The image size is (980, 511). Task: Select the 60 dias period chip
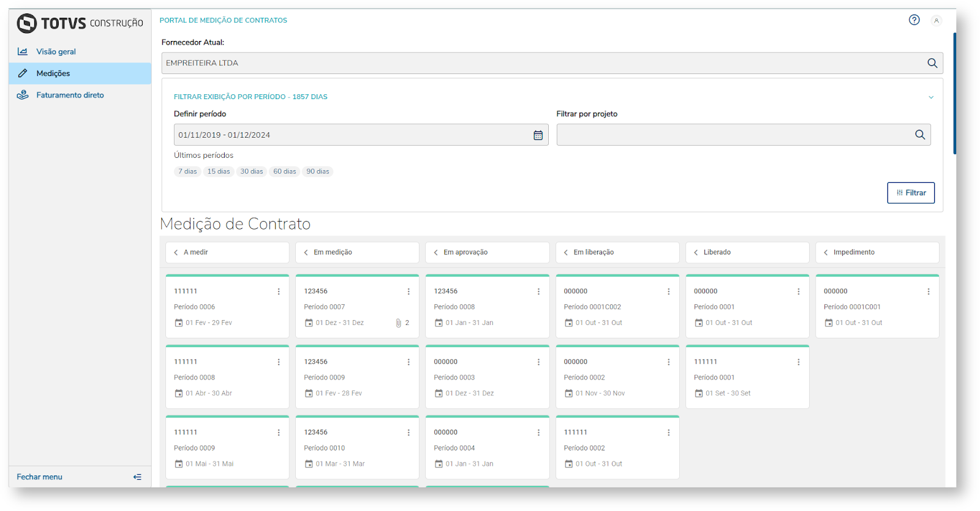[x=285, y=172]
